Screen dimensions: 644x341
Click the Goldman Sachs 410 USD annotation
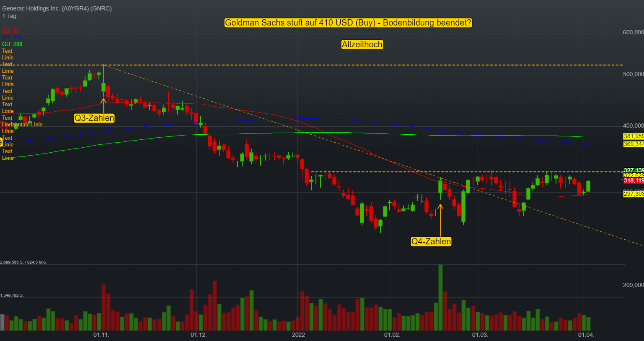348,23
